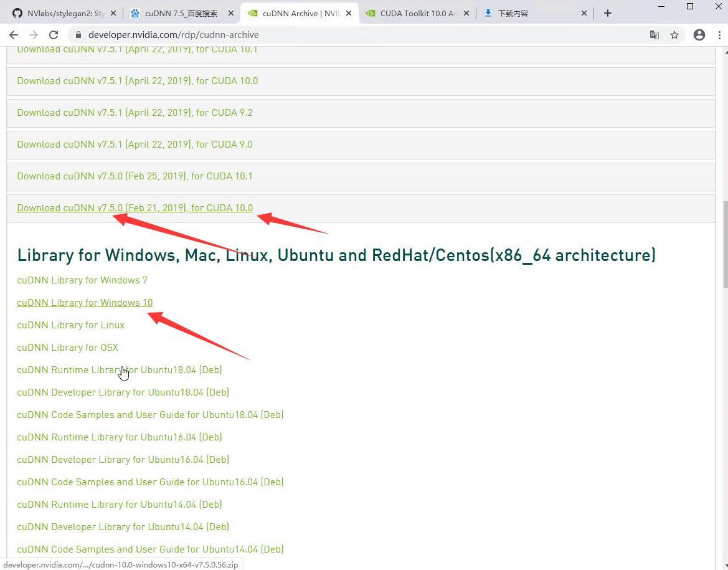Open cuDNN Developer Library for Ubuntu14.04
This screenshot has width=728, height=570.
[x=123, y=527]
